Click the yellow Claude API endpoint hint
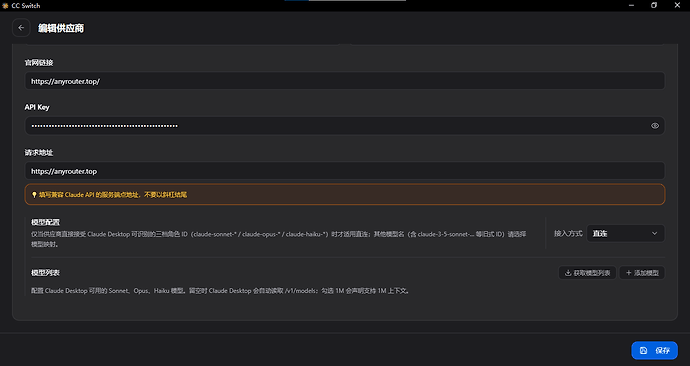Viewport: 690px width, 366px height. click(x=345, y=194)
